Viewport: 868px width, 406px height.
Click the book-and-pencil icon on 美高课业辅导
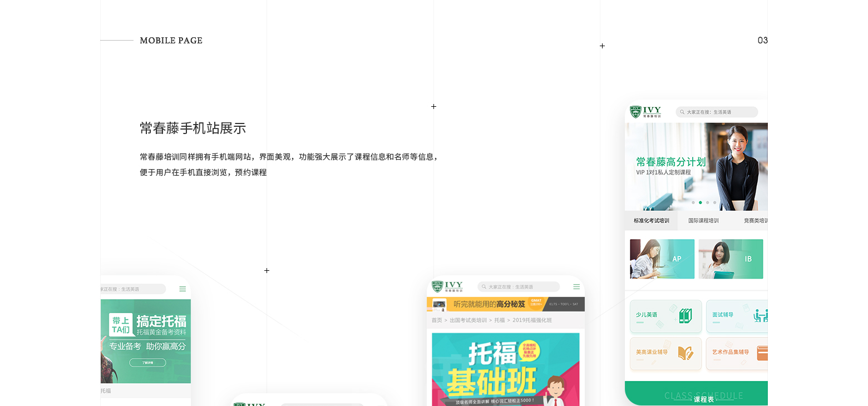pyautogui.click(x=685, y=353)
